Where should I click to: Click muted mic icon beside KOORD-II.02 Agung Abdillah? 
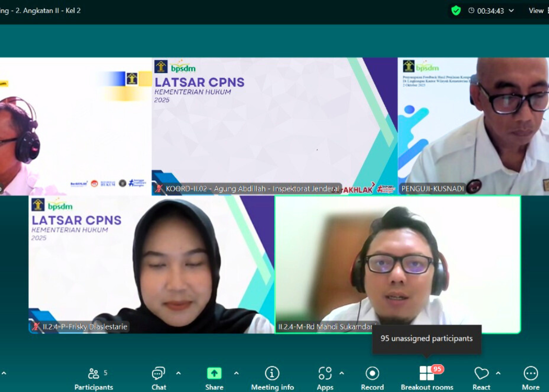[159, 189]
